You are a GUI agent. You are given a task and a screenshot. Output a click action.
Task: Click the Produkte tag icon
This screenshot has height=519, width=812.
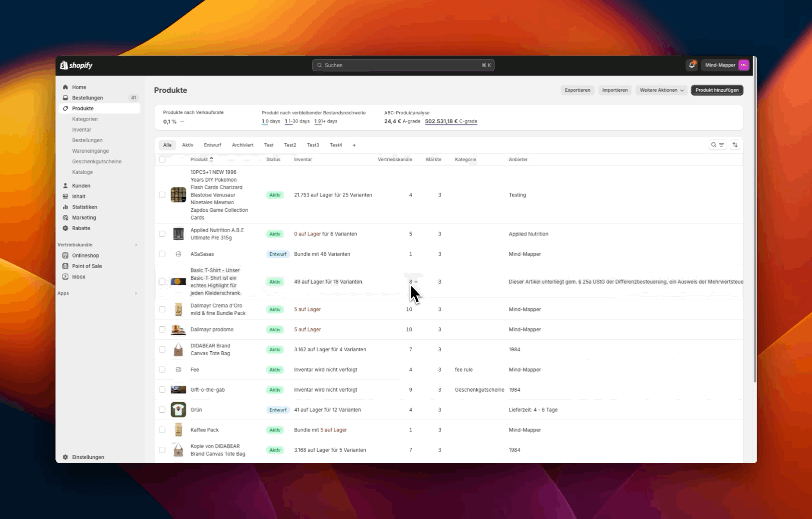(x=65, y=108)
